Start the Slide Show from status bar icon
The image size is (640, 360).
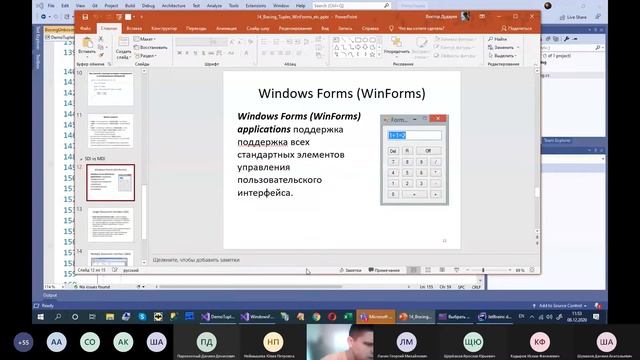(x=456, y=270)
